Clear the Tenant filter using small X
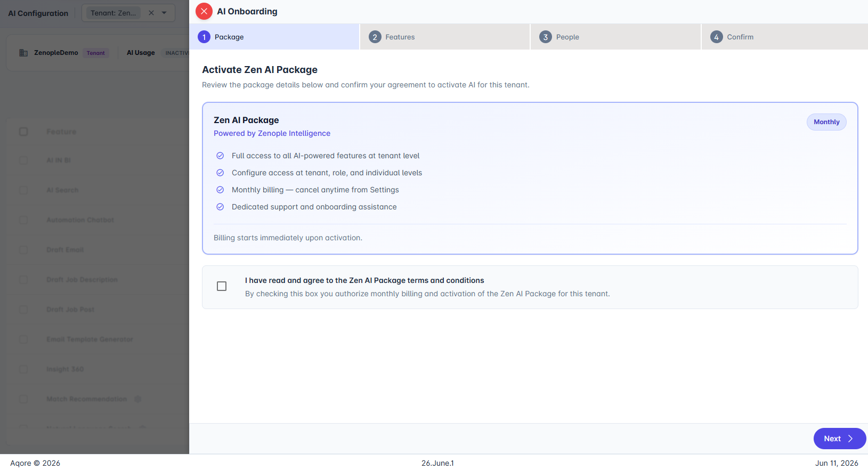 (x=151, y=13)
